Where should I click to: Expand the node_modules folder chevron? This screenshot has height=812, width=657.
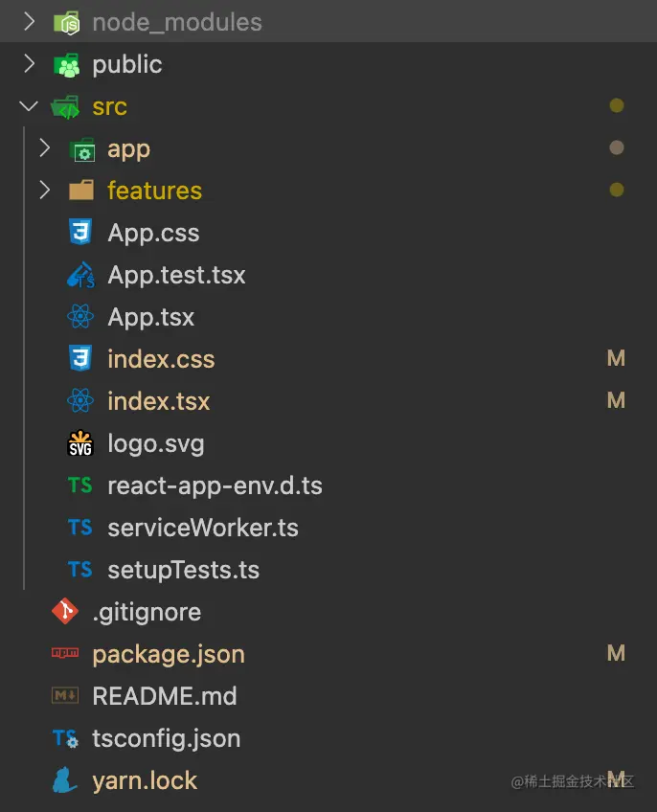pyautogui.click(x=29, y=22)
